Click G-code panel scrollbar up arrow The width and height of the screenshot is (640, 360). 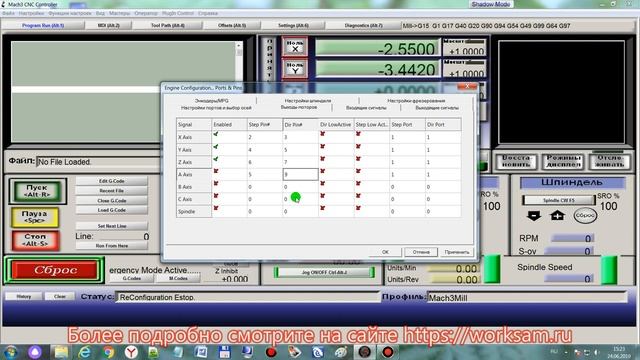(x=239, y=46)
